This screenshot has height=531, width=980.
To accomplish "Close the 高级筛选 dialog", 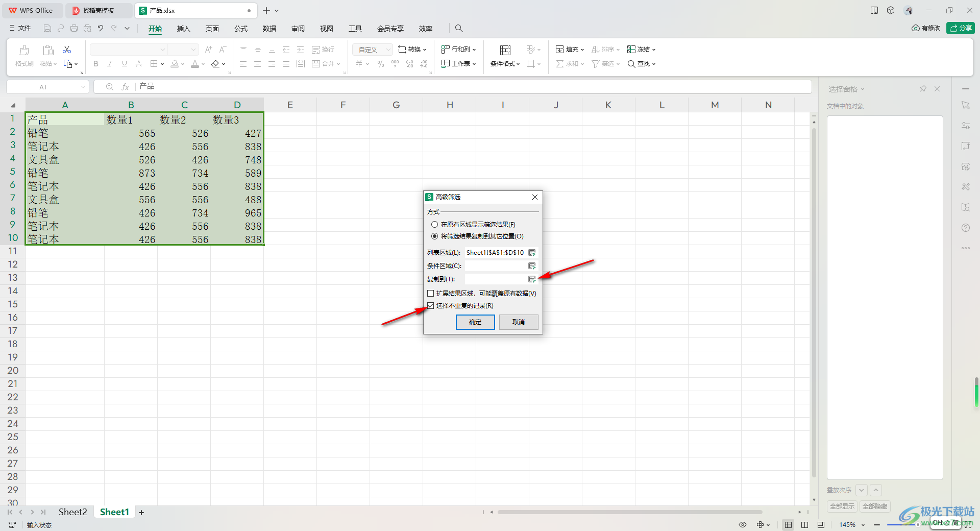I will [x=535, y=197].
